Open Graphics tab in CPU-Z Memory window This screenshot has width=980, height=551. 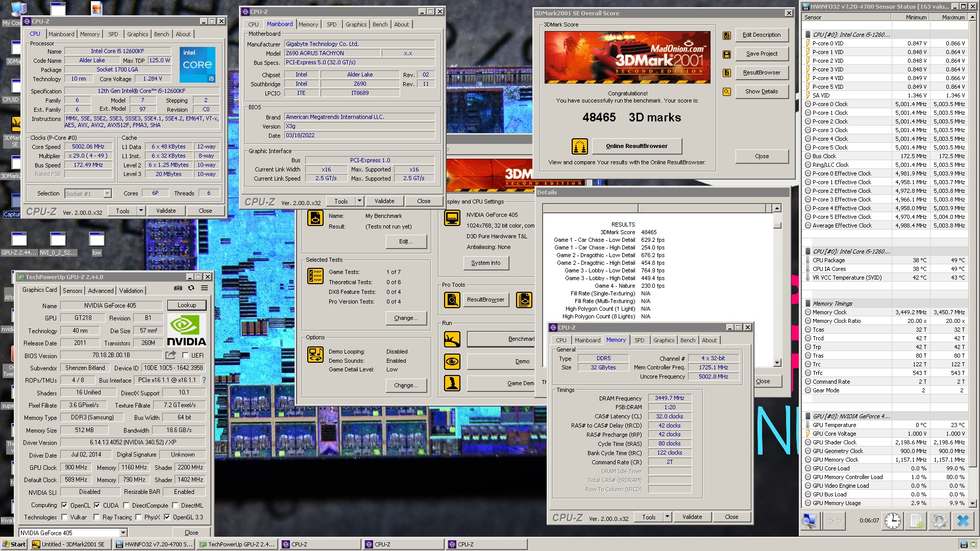click(664, 340)
